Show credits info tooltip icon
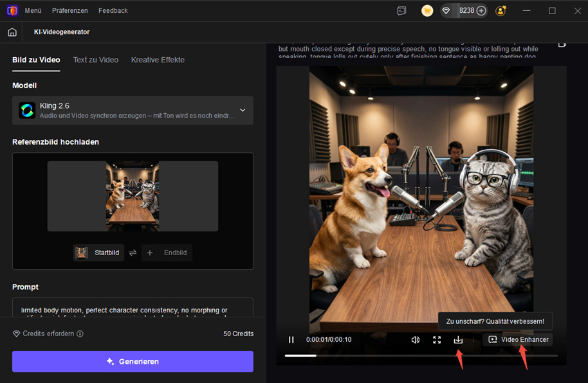The height and width of the screenshot is (383, 588). [80, 334]
